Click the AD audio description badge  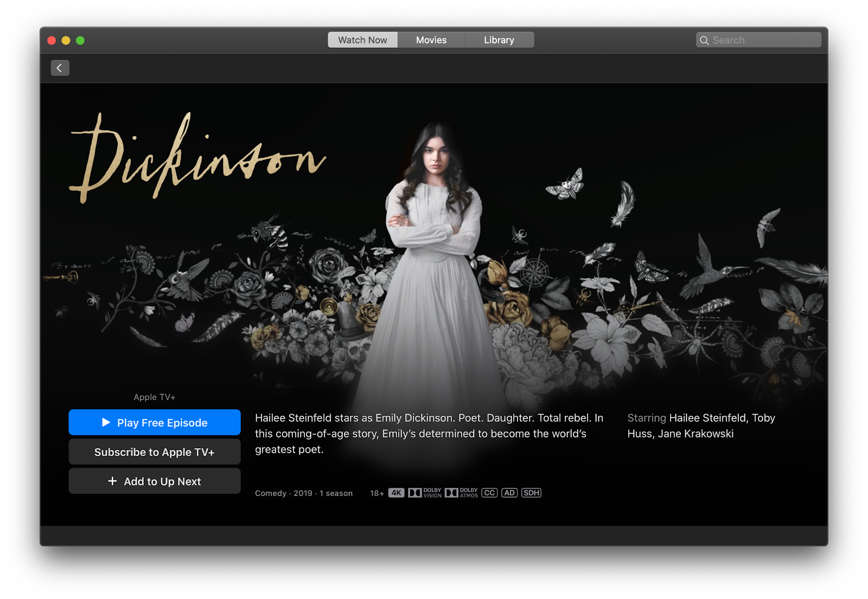click(509, 493)
